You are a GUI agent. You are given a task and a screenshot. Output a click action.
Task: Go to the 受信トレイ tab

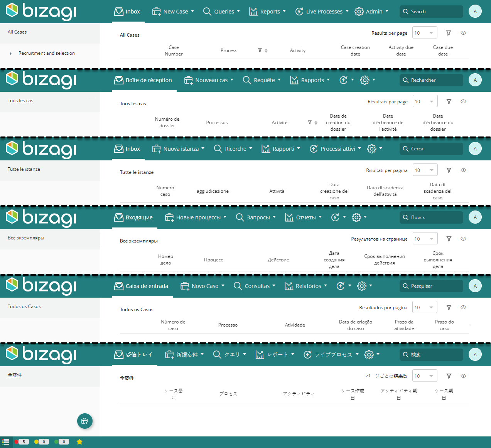pyautogui.click(x=135, y=355)
